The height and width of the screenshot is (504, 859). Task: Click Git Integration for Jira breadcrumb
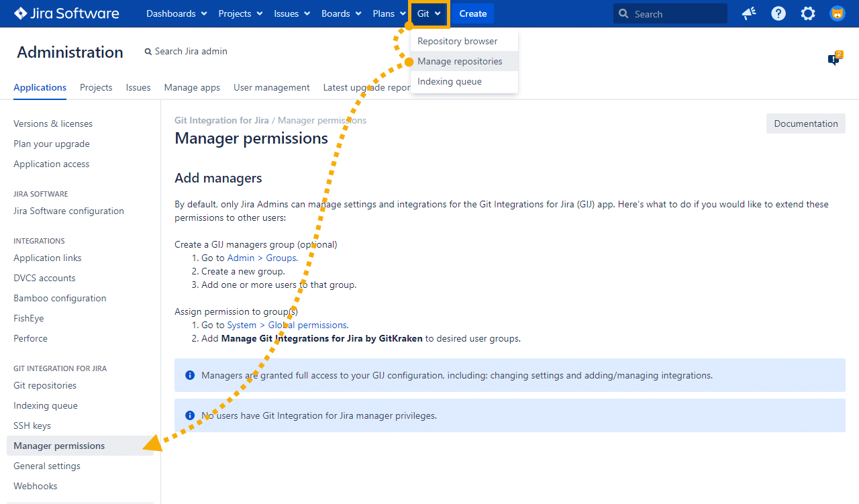221,120
